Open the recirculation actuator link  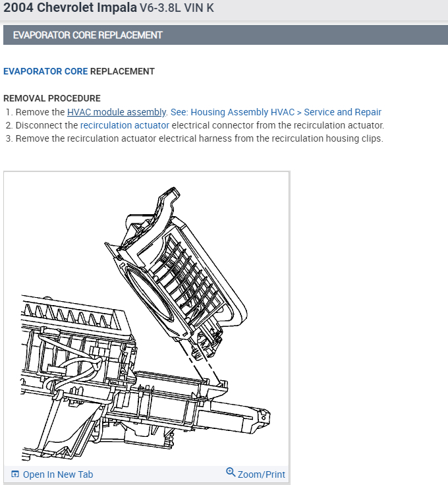(125, 125)
